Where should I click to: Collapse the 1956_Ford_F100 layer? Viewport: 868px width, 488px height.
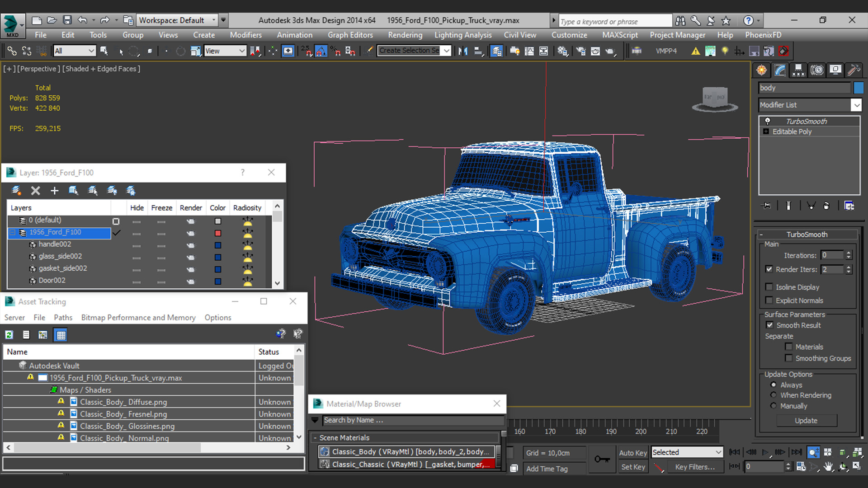(x=13, y=232)
